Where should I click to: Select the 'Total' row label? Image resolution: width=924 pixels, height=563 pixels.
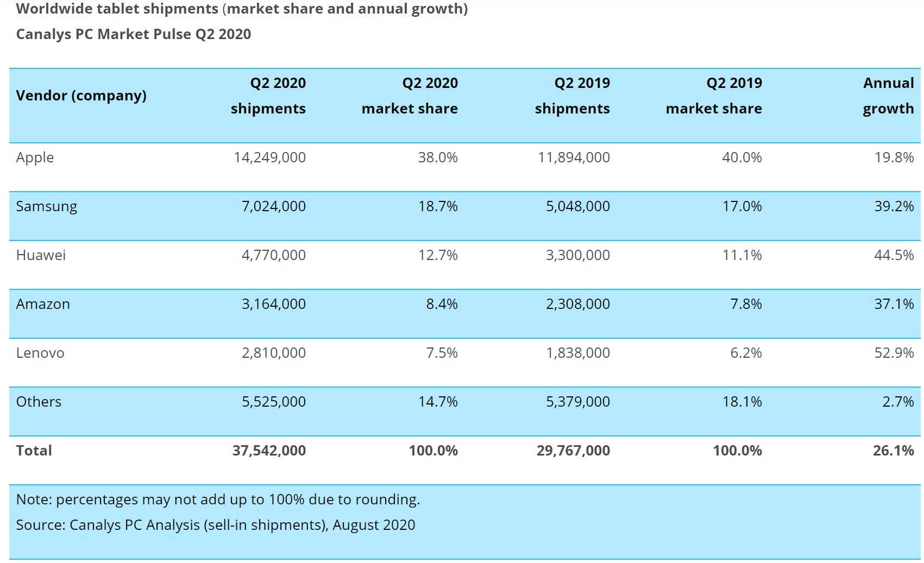pos(34,451)
